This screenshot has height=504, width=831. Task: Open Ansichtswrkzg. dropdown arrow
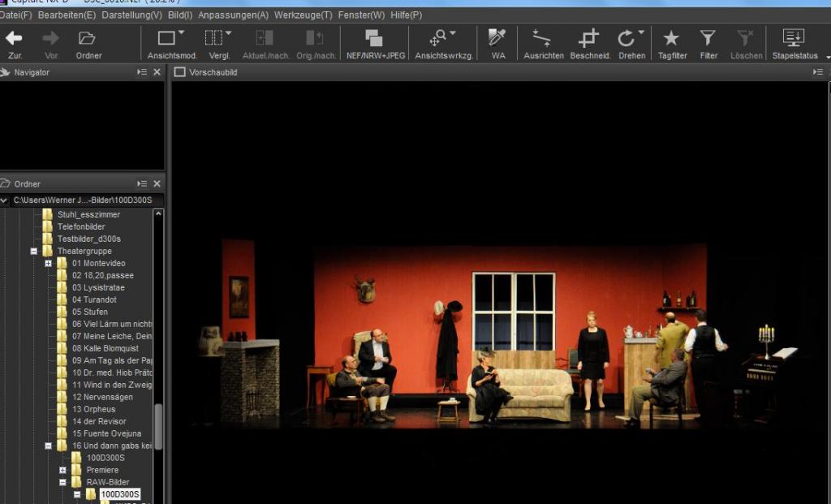(x=453, y=32)
